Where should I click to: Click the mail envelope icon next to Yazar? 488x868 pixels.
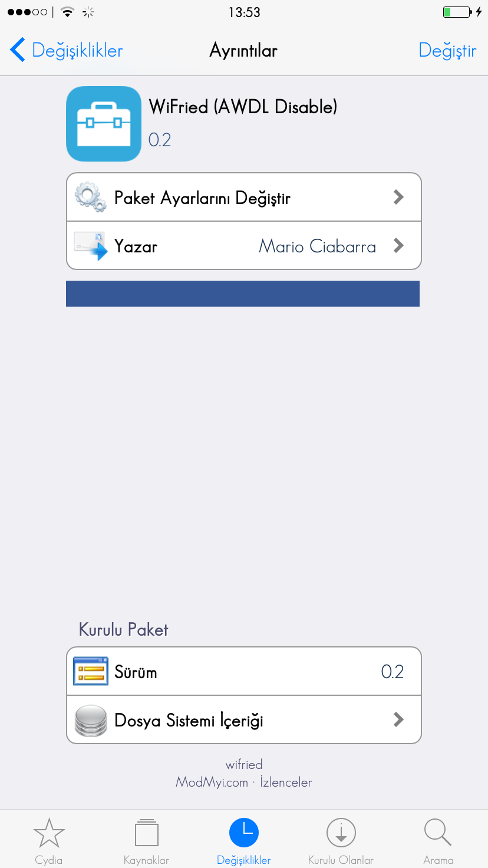coord(90,246)
